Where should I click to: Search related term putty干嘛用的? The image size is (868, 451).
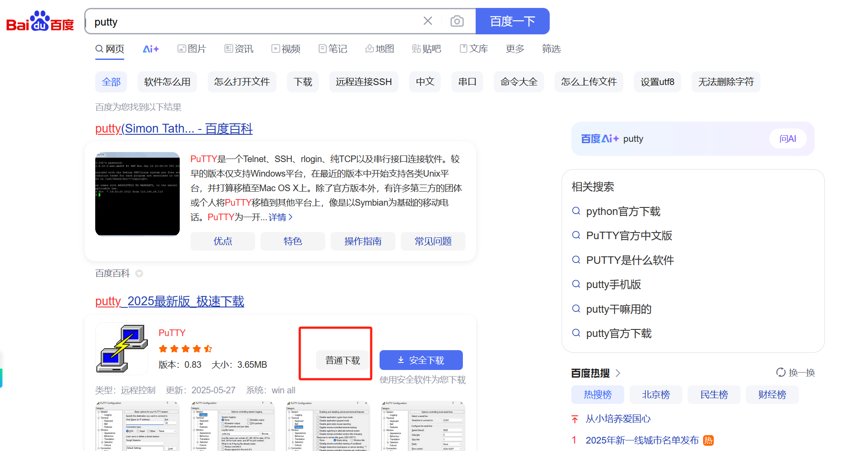coord(619,309)
